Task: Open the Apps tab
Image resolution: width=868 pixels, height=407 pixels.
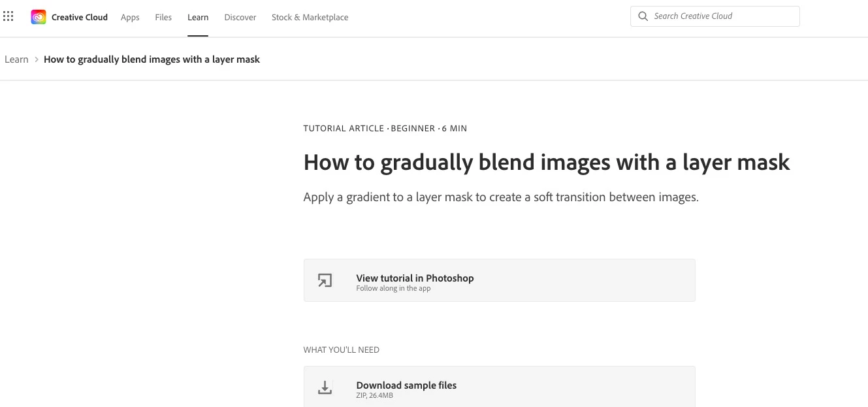Action: 130,17
